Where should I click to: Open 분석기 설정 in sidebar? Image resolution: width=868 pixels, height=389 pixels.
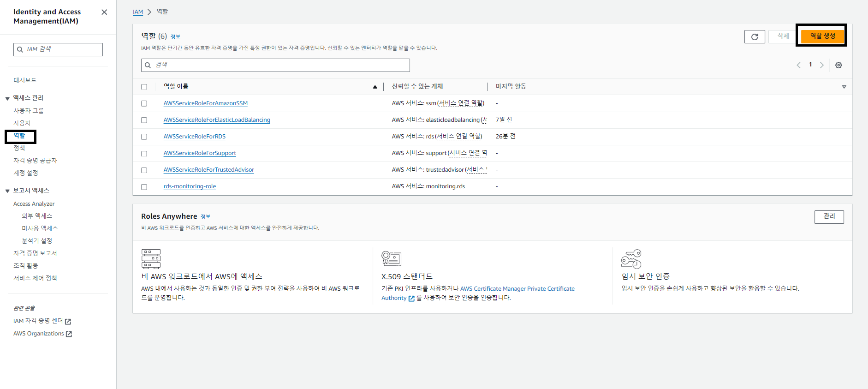(x=37, y=241)
